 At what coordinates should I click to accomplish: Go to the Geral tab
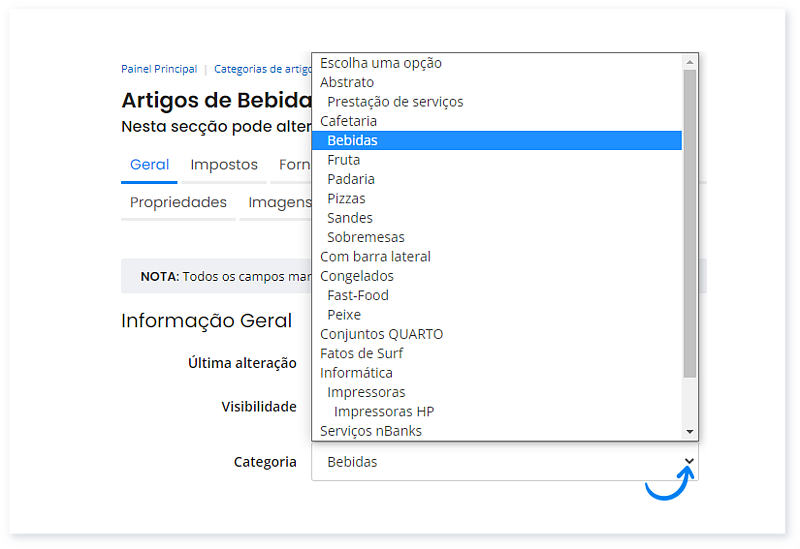(x=149, y=165)
